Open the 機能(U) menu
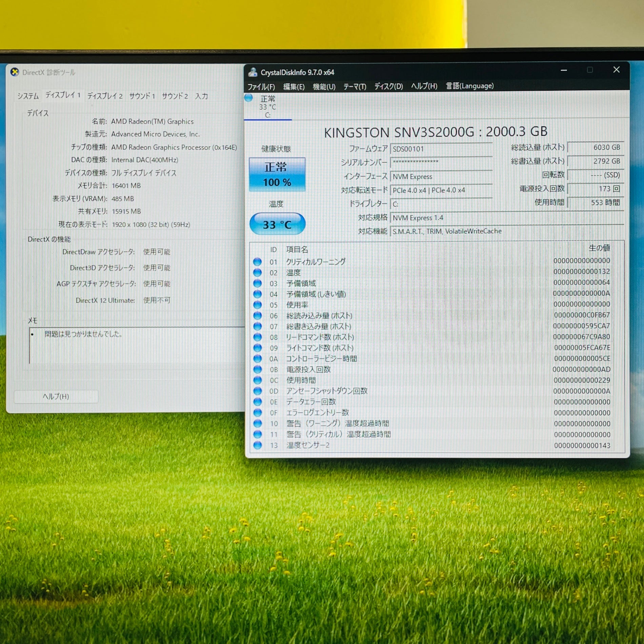Viewport: 644px width, 644px height. point(324,87)
